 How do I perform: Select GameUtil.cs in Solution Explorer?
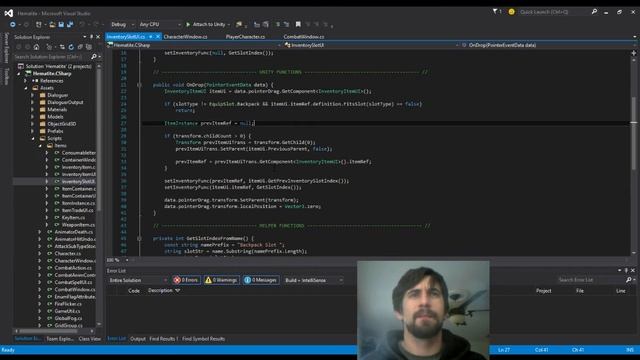[67, 311]
